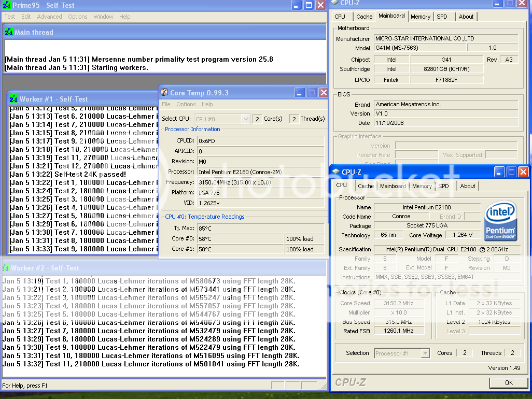Minimize the Core Temp window

(x=299, y=93)
